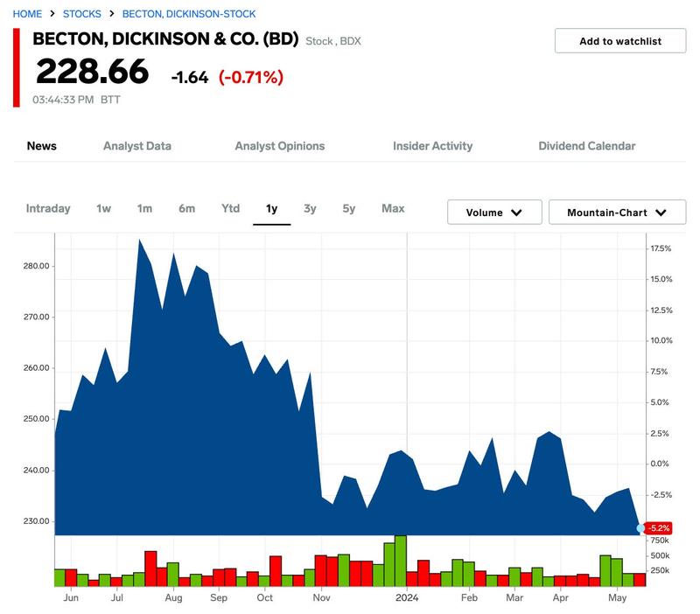
Task: Open the Analyst Opinions tab
Action: pos(280,146)
